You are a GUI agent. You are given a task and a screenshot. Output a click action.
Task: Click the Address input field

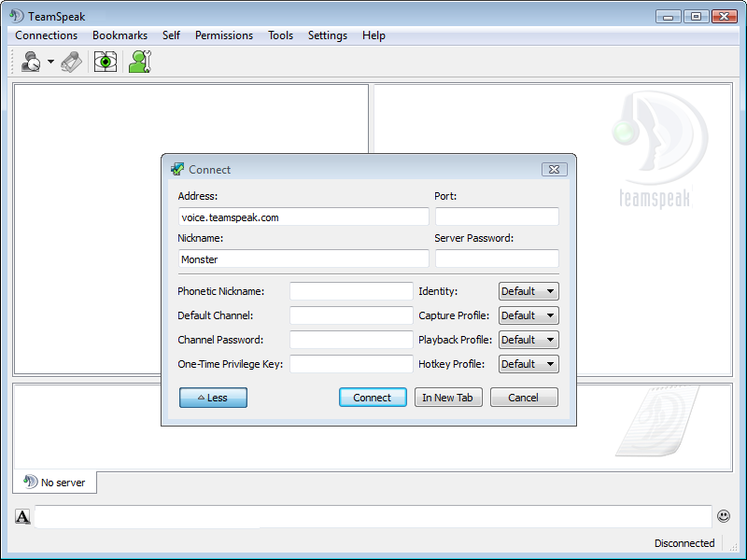click(303, 217)
